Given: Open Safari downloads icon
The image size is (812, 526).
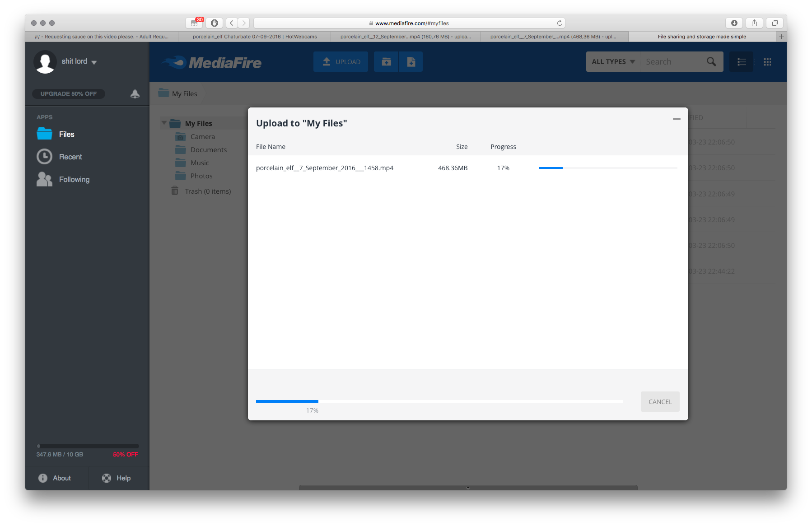Looking at the screenshot, I should 734,23.
